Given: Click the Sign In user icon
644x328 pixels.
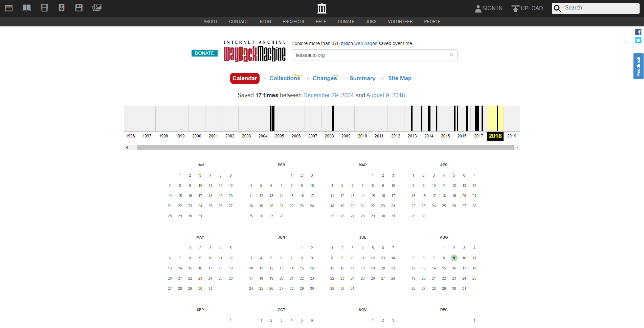Looking at the screenshot, I should 478,9.
